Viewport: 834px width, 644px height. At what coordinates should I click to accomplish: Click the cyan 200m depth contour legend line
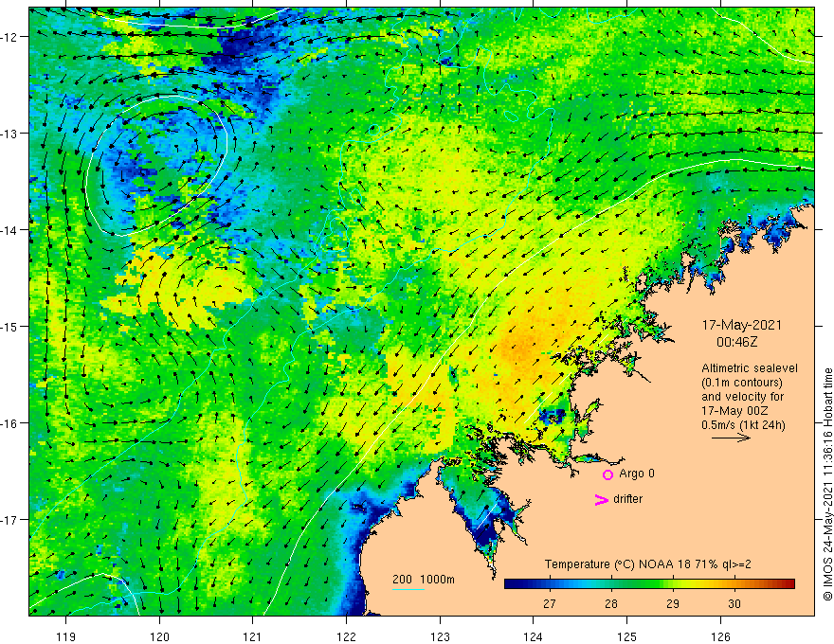pos(408,589)
